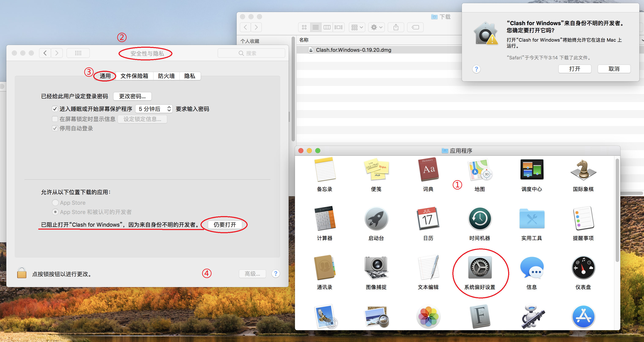The height and width of the screenshot is (342, 644).
Task: Click the 名称 column header
Action: click(x=304, y=40)
